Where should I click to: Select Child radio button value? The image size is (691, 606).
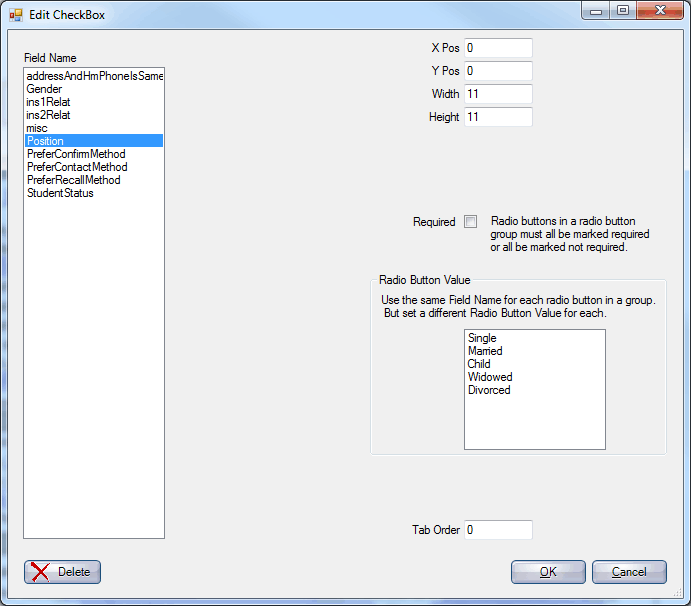pos(535,364)
